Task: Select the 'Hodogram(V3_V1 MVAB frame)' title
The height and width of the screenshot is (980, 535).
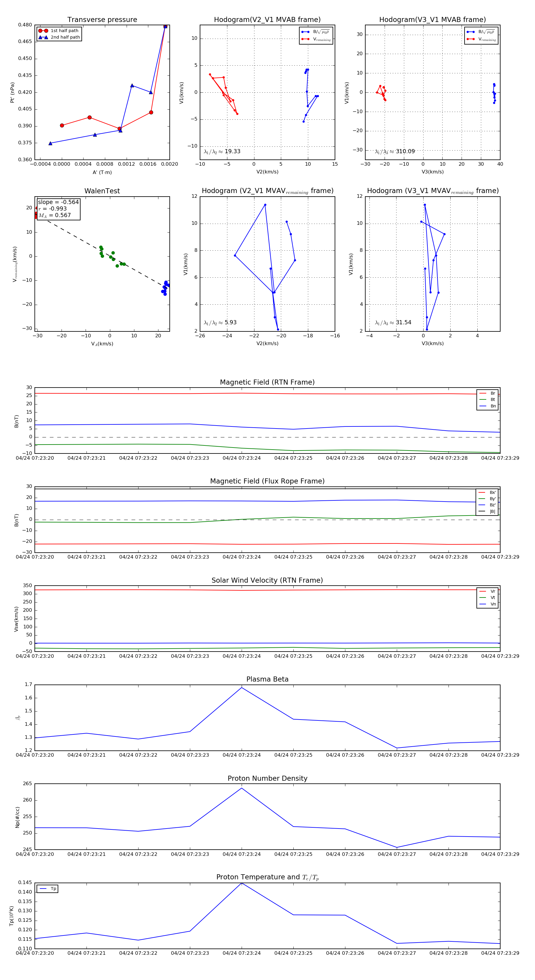Action: coord(432,20)
